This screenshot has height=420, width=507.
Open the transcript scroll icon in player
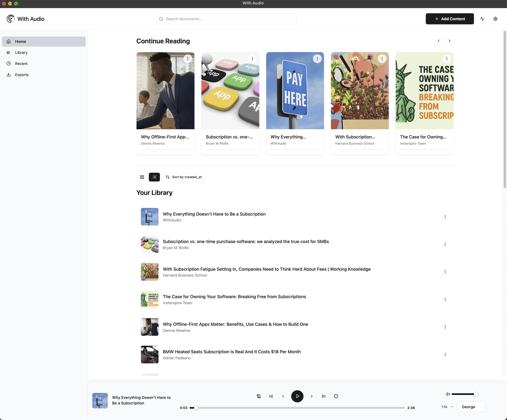point(259,396)
